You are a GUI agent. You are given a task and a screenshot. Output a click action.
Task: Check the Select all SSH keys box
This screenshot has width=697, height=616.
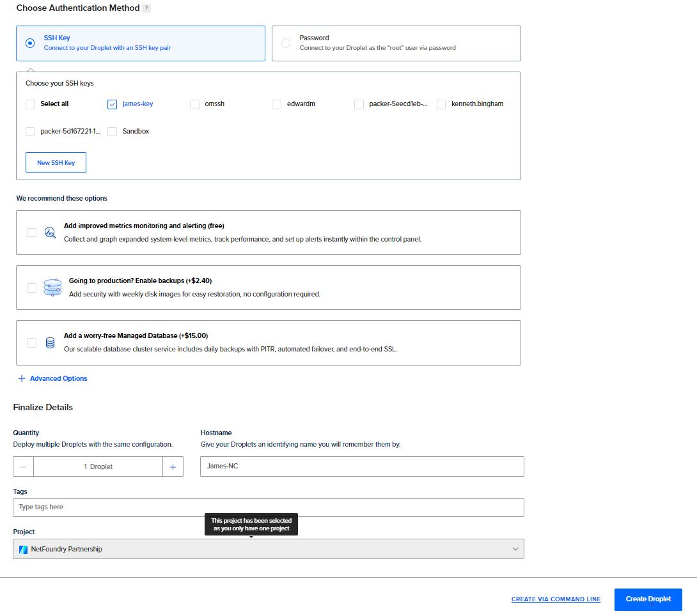click(x=30, y=104)
